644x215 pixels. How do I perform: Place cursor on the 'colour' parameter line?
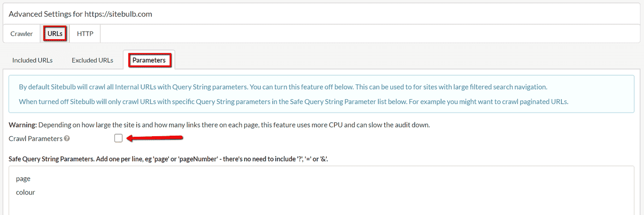26,192
